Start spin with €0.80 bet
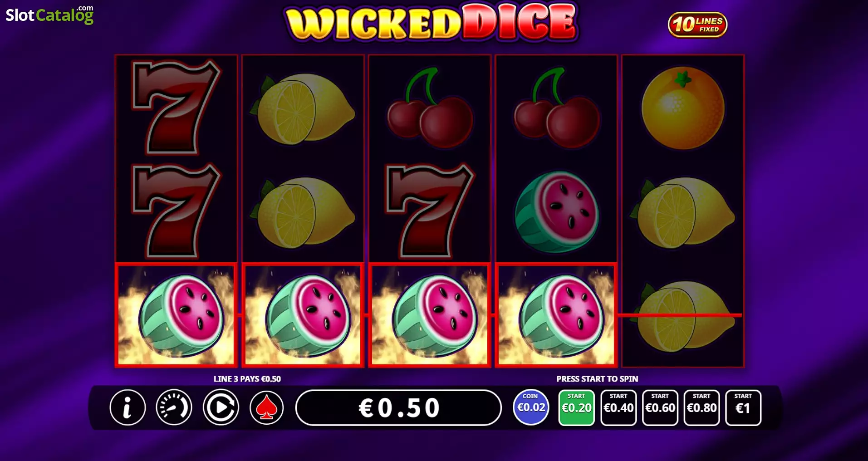The image size is (868, 461). point(701,407)
